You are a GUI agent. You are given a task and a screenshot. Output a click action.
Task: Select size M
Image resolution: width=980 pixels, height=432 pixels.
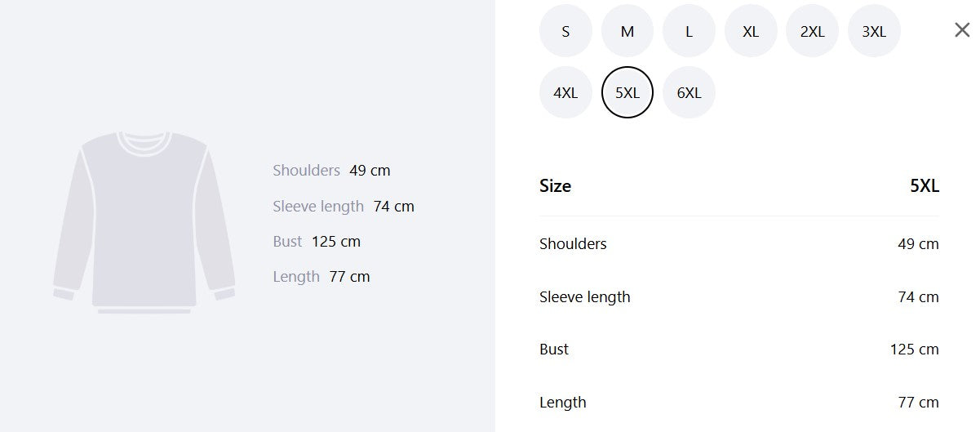(x=627, y=31)
